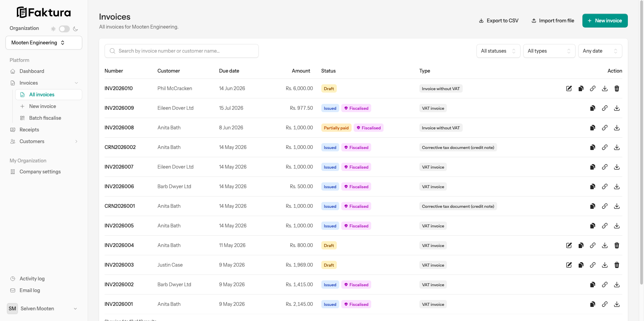This screenshot has width=644, height=321.
Task: Select the sun light theme icon
Action: 53,29
